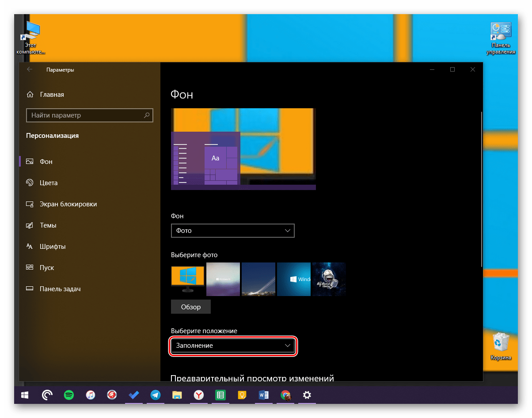
Task: Open Панель управления desktop icon
Action: pyautogui.click(x=501, y=38)
